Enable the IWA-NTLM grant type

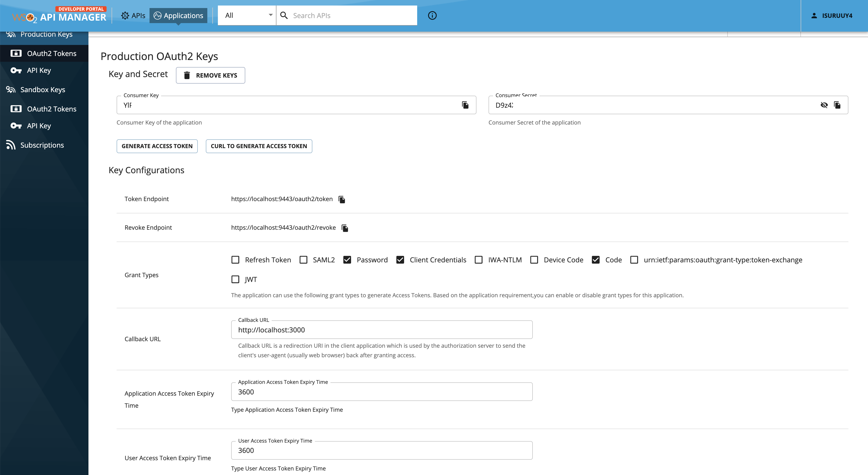[479, 260]
